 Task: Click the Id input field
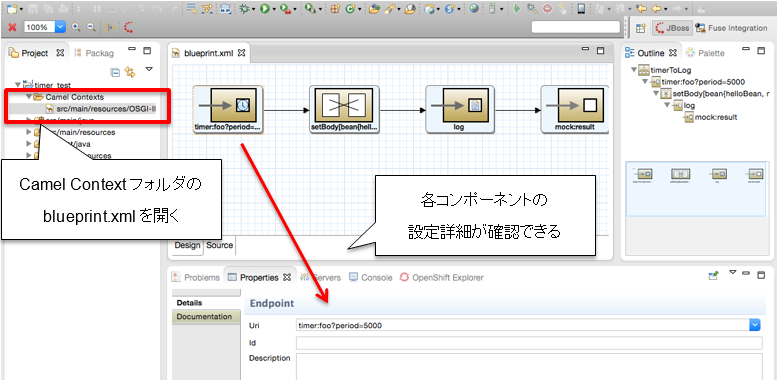529,343
